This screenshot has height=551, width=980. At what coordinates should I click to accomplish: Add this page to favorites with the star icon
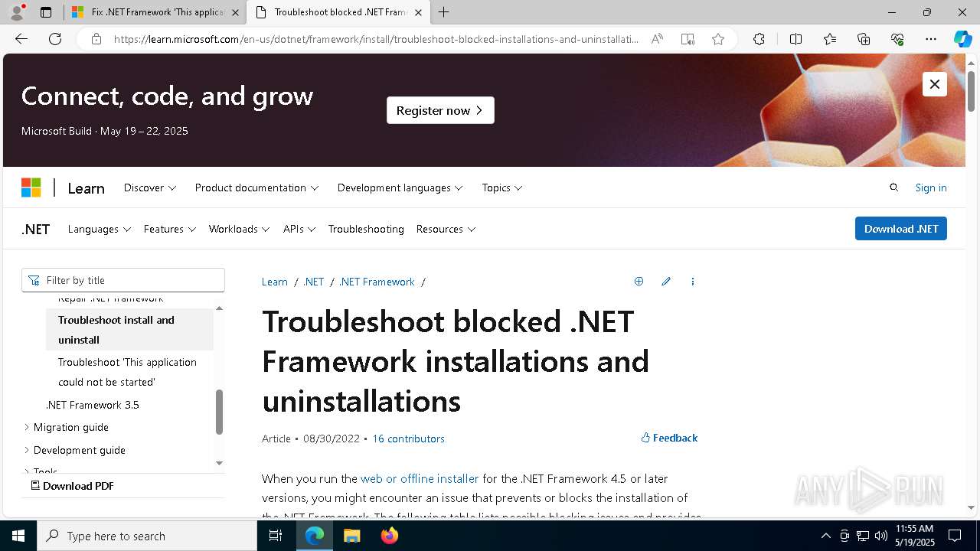pyautogui.click(x=718, y=39)
